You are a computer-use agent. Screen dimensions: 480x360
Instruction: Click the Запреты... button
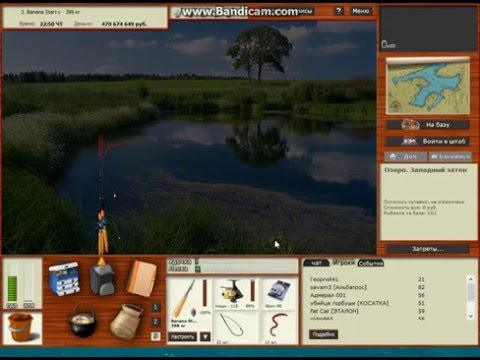pos(428,249)
